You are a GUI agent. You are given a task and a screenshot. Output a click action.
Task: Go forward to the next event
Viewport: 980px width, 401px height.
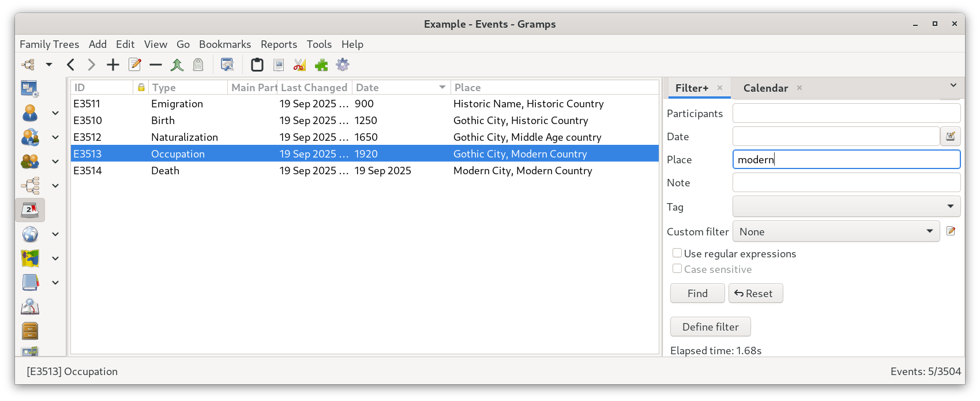[x=91, y=65]
